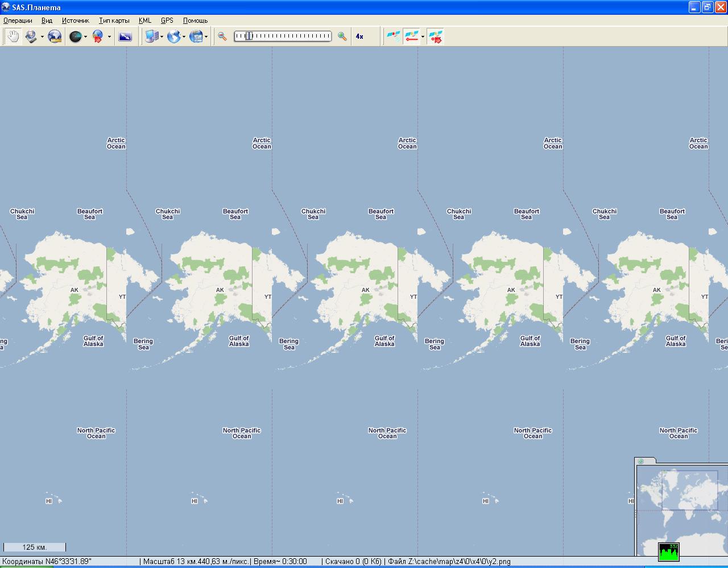Click the selection operations toolbar icon

(31, 36)
